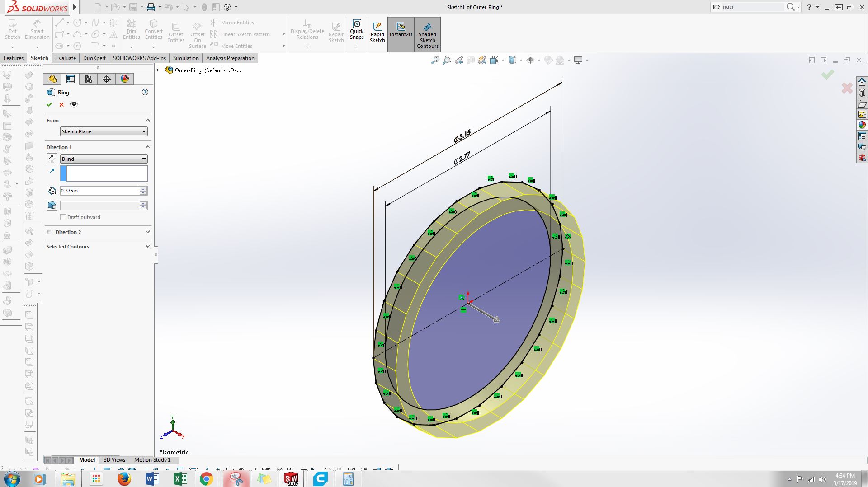The width and height of the screenshot is (868, 487).
Task: Open the Move Entities dropdown arrow
Action: coord(283,46)
